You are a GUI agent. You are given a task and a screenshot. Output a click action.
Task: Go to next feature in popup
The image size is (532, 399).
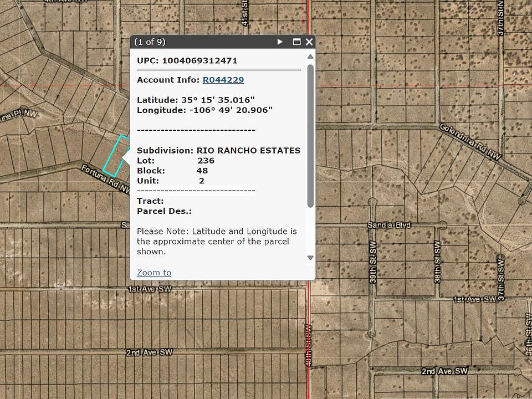pos(280,42)
